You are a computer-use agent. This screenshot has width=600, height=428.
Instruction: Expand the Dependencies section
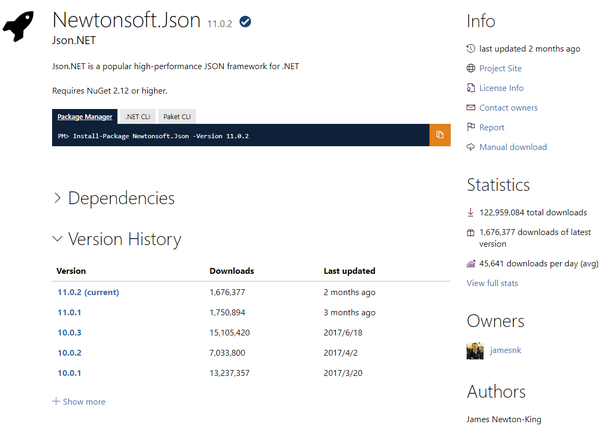[113, 198]
